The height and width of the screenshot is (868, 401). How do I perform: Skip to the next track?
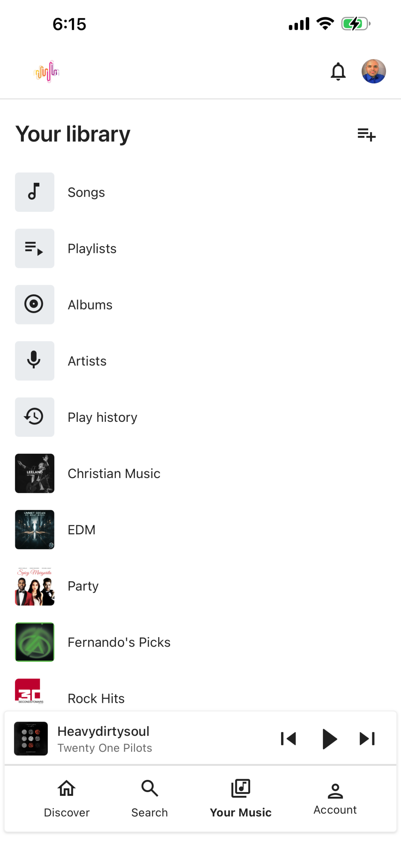367,738
